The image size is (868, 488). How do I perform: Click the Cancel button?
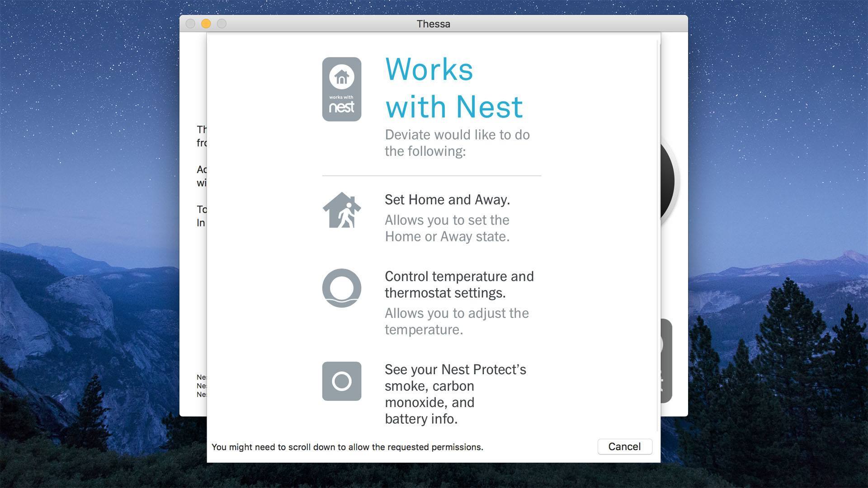624,446
